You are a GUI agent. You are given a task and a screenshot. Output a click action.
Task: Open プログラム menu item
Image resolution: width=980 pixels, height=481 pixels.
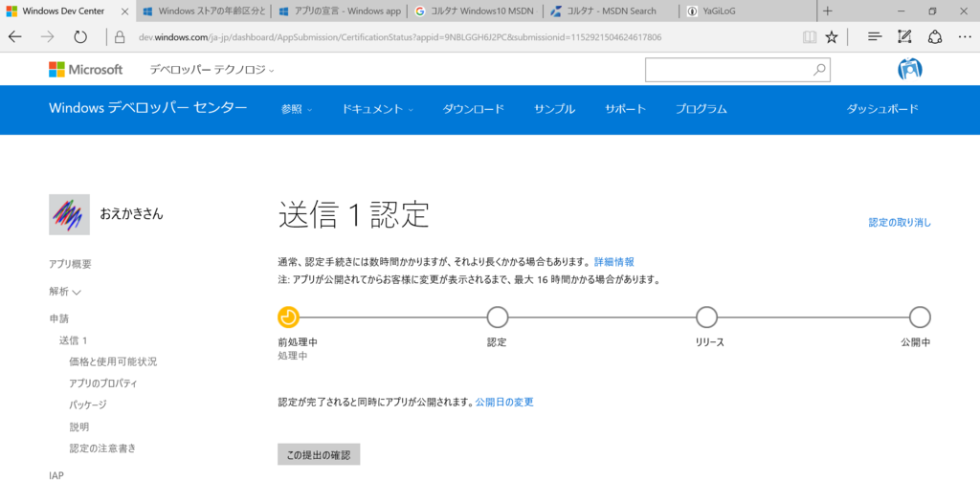point(702,109)
